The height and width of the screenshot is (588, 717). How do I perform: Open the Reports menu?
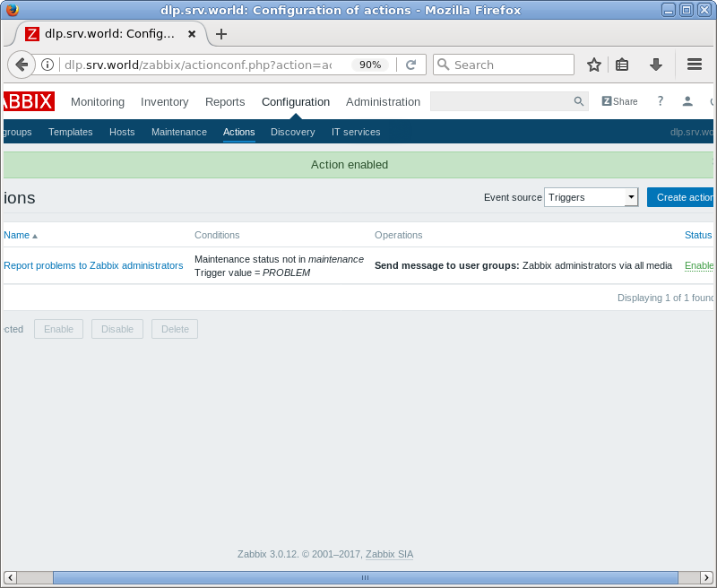click(225, 101)
